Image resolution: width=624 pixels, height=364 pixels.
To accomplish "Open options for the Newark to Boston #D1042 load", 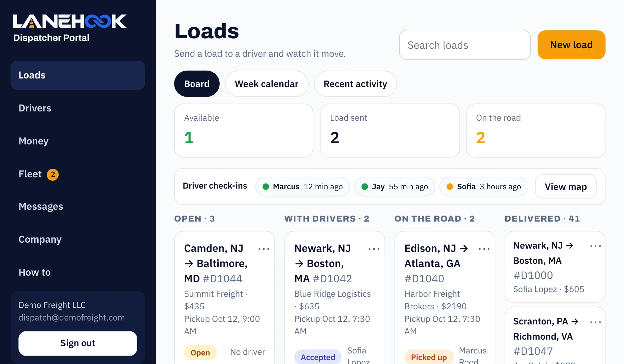I will [374, 249].
